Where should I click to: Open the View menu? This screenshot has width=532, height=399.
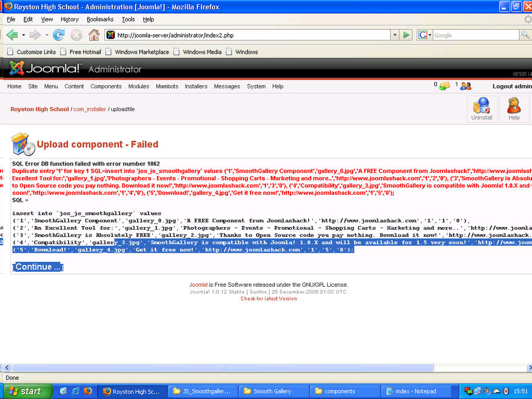pos(47,19)
